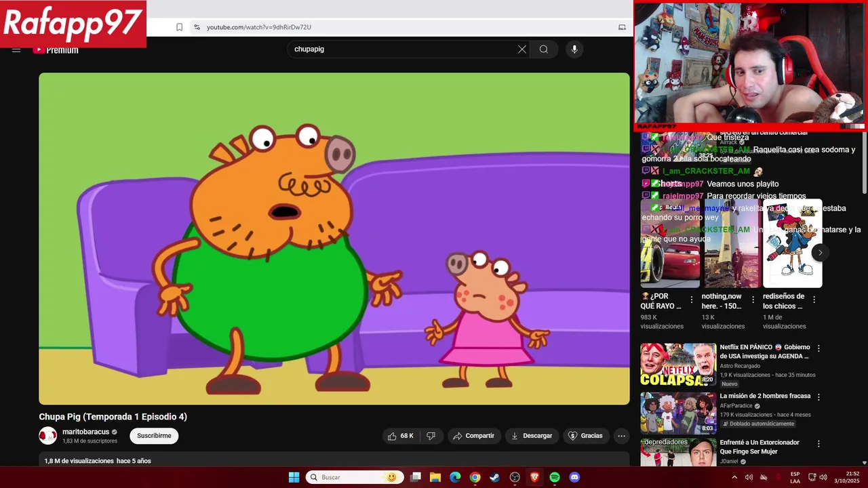Dislike the Chupa Pig video
Image resolution: width=868 pixels, height=488 pixels.
[431, 436]
